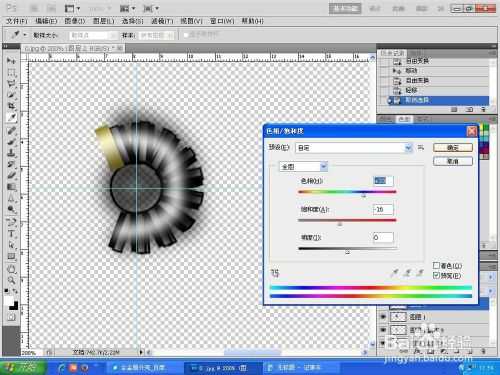The width and height of the screenshot is (500, 375).
Task: Open the 滤镜(T) menu
Action: point(162,21)
